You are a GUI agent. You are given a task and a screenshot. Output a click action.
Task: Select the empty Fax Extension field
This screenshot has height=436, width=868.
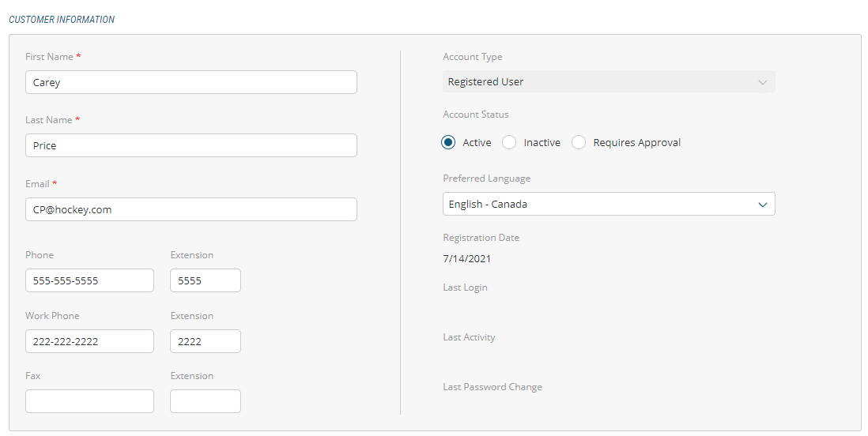coord(206,401)
